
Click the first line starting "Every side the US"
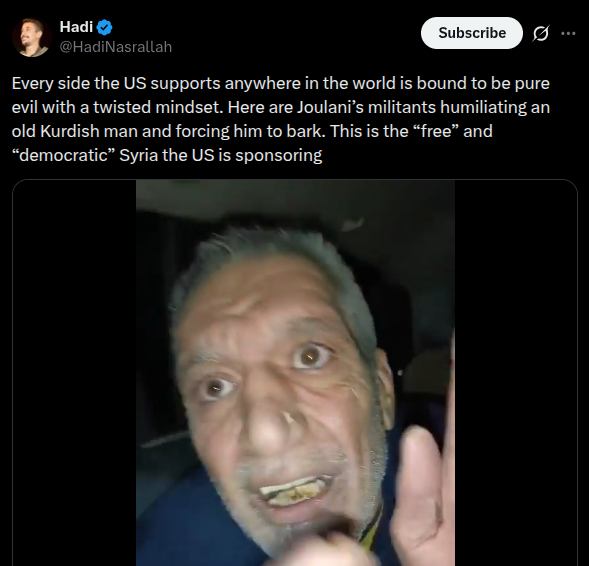tap(281, 83)
